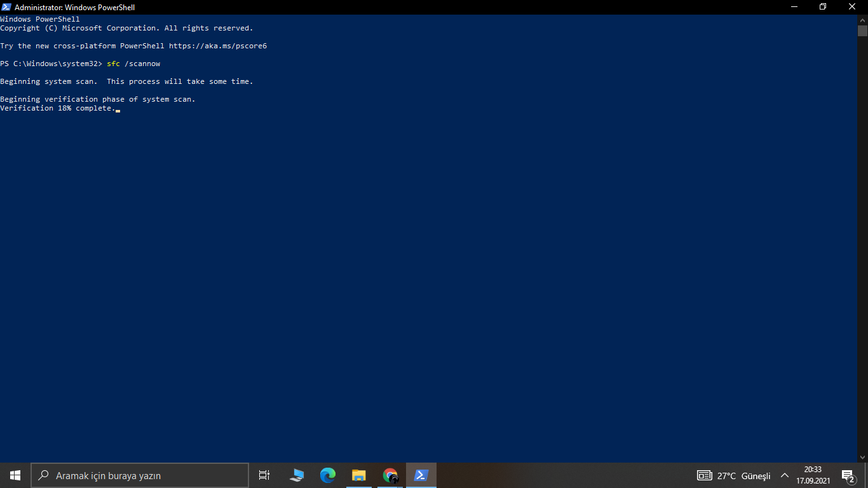Viewport: 868px width, 488px height.
Task: Close the Administrator PowerShell window
Action: pyautogui.click(x=853, y=7)
